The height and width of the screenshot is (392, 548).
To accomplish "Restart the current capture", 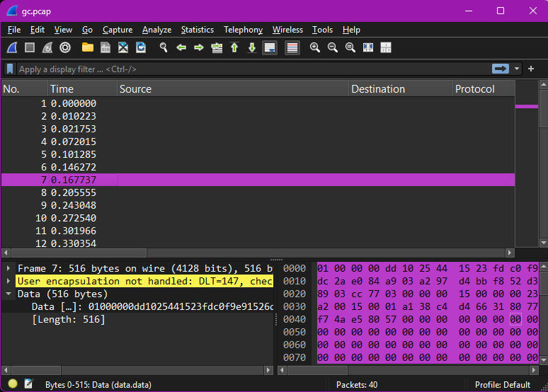I will [x=47, y=47].
